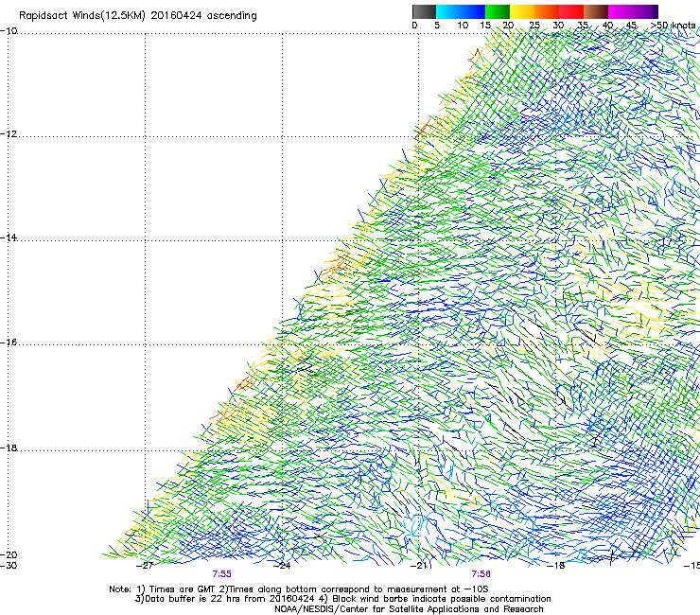Screen dimensions: 700x615
Task: Click the '-30' longitude label at bottom left
Action: coord(9,566)
